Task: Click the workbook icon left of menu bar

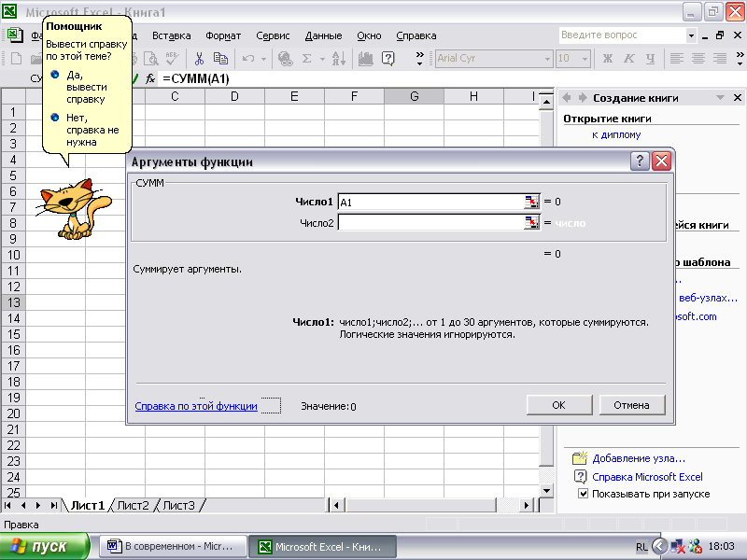Action: pyautogui.click(x=13, y=35)
